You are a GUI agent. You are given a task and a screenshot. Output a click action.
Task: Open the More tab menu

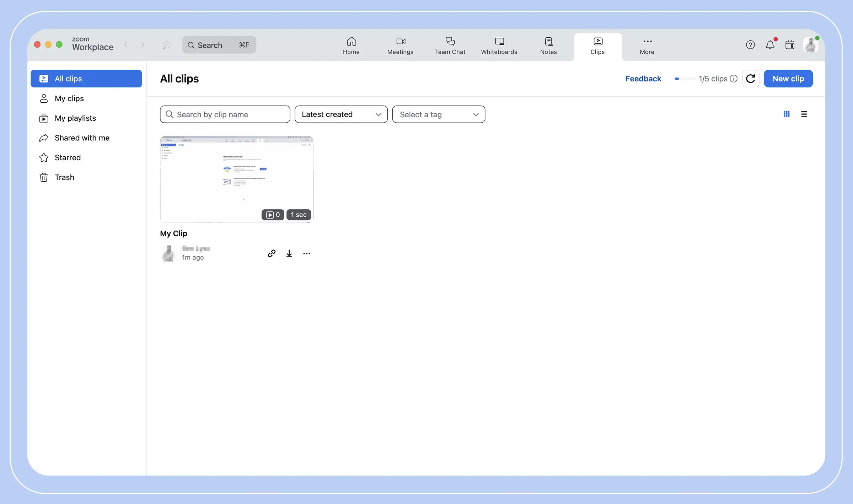(647, 46)
